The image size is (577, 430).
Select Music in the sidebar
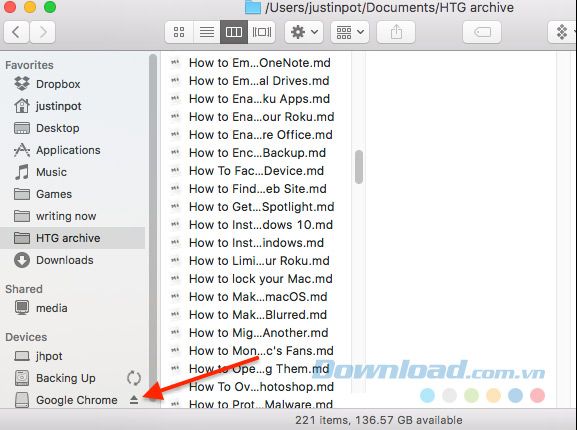click(x=72, y=172)
